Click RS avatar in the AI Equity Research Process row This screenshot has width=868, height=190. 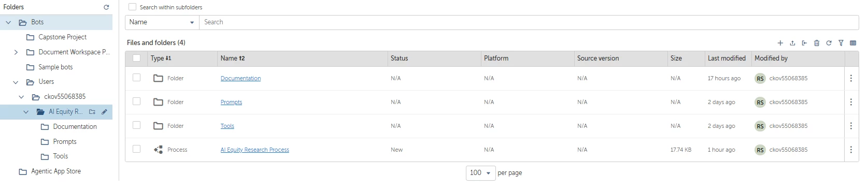pyautogui.click(x=760, y=150)
